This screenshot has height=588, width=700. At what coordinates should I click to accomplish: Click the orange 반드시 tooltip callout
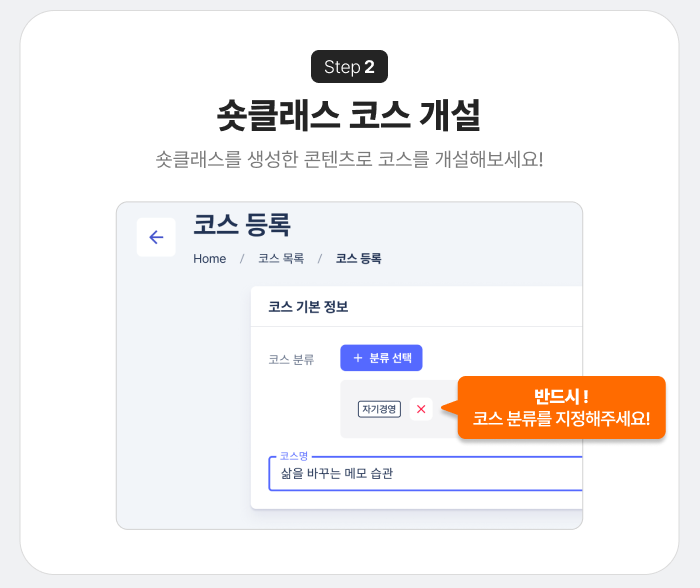tap(561, 408)
